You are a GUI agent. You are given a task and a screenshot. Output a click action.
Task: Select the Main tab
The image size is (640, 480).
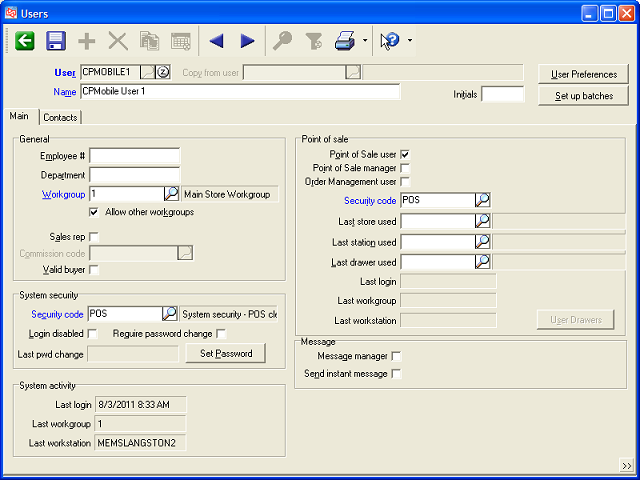19,117
